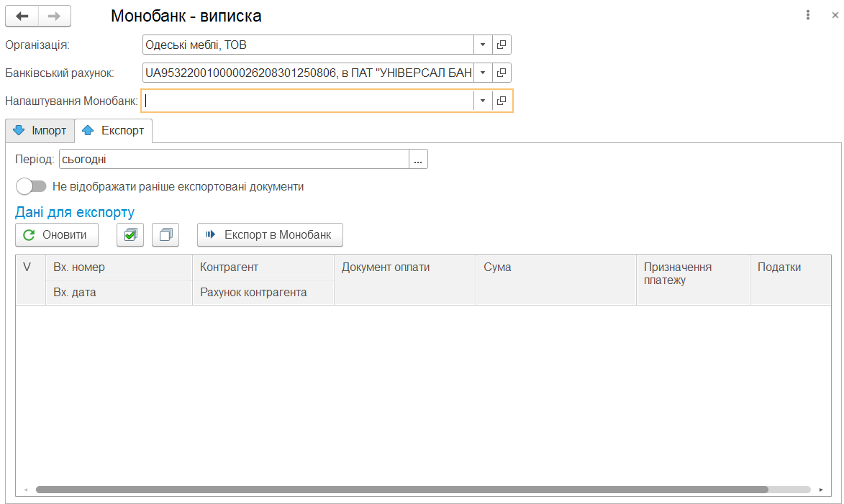The width and height of the screenshot is (844, 504).
Task: Click the horizontal scrollbar of the table
Action: (401, 490)
